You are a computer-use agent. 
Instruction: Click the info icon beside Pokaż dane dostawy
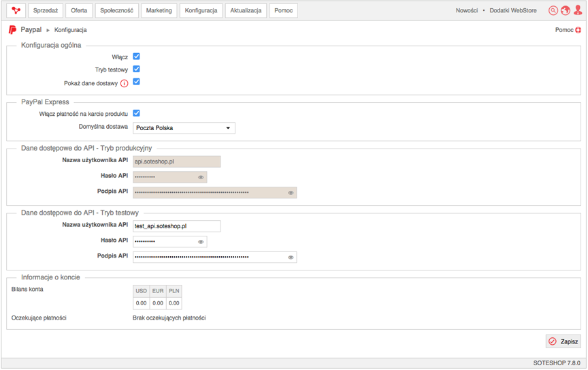point(124,83)
